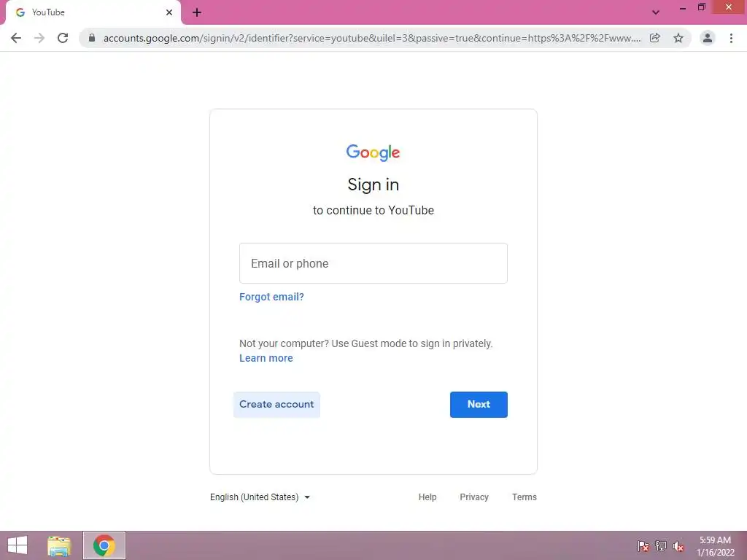The width and height of the screenshot is (747, 560).
Task: Minimize the Chrome window
Action: coord(683,7)
